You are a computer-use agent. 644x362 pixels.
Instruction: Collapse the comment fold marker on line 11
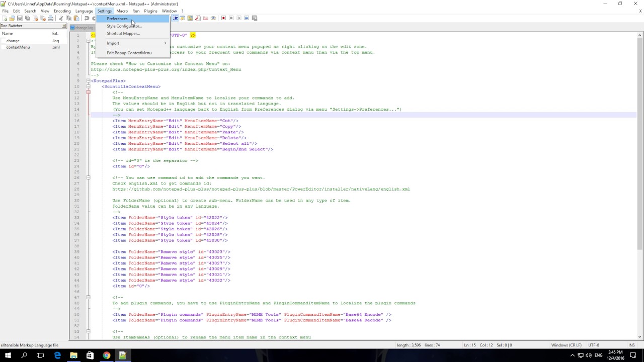88,92
